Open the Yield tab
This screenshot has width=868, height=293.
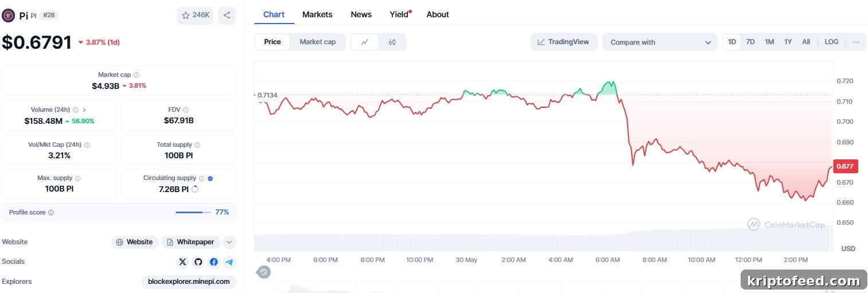point(400,14)
